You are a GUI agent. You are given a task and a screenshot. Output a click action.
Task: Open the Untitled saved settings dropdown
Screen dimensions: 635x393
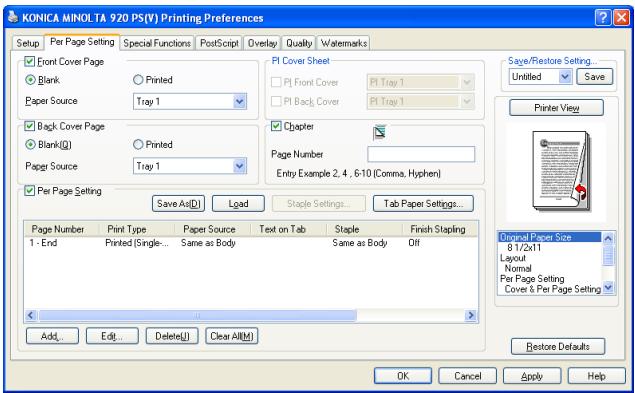pos(541,77)
